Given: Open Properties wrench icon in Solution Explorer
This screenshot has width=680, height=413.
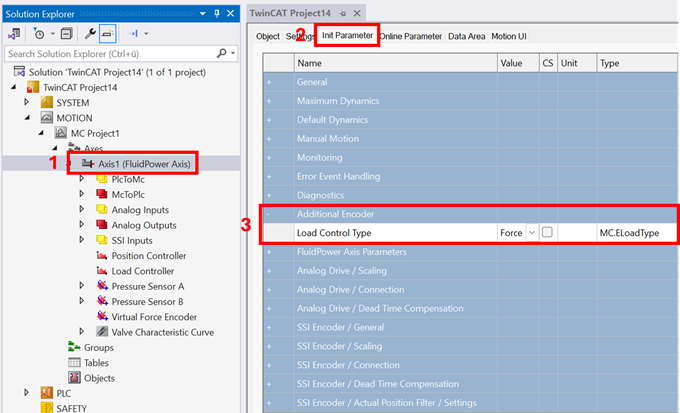Looking at the screenshot, I should tap(90, 33).
